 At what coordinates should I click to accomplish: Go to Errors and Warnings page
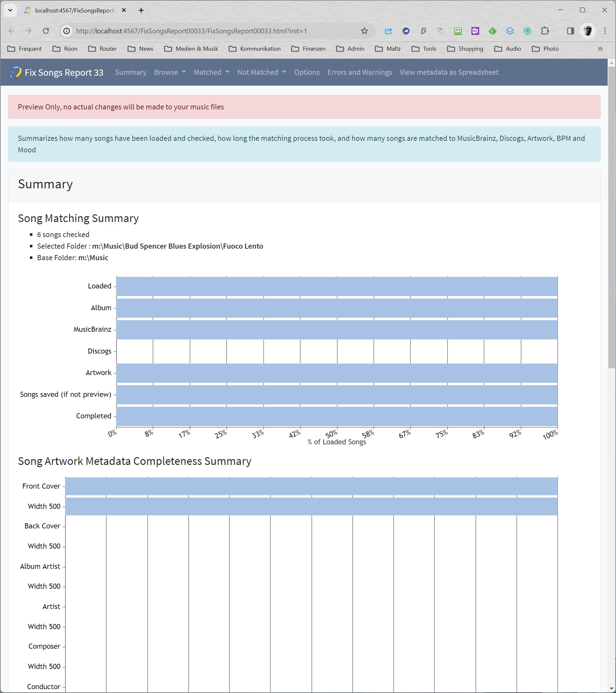coord(359,72)
